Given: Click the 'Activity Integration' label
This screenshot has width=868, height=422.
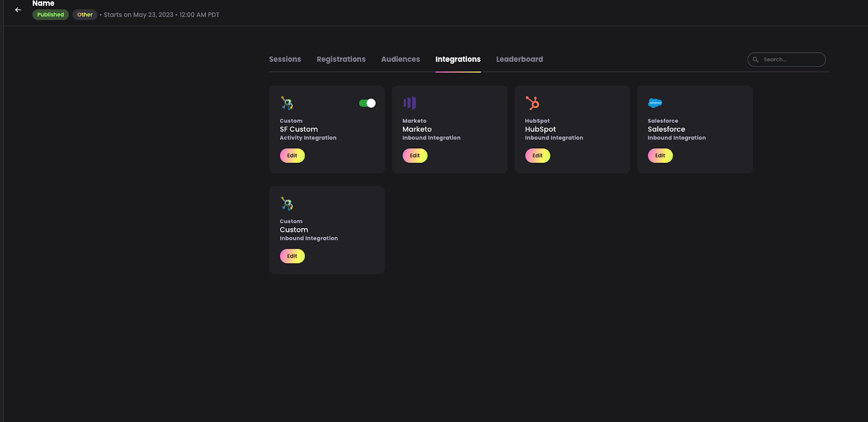Looking at the screenshot, I should pyautogui.click(x=308, y=138).
